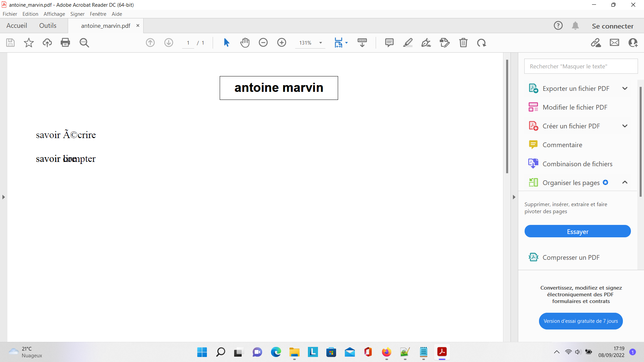644x362 pixels.
Task: Delete pages using the trash icon
Action: click(x=464, y=43)
